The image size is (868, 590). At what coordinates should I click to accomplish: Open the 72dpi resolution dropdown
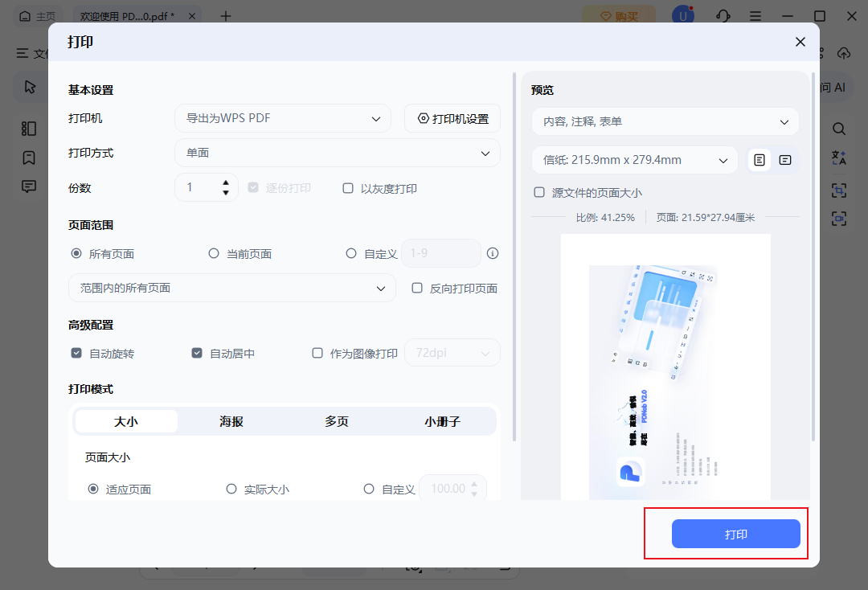coord(452,353)
